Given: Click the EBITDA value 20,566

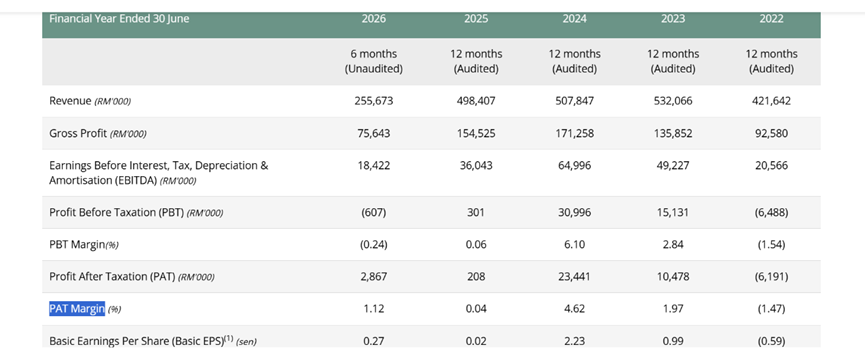Looking at the screenshot, I should click(771, 165).
